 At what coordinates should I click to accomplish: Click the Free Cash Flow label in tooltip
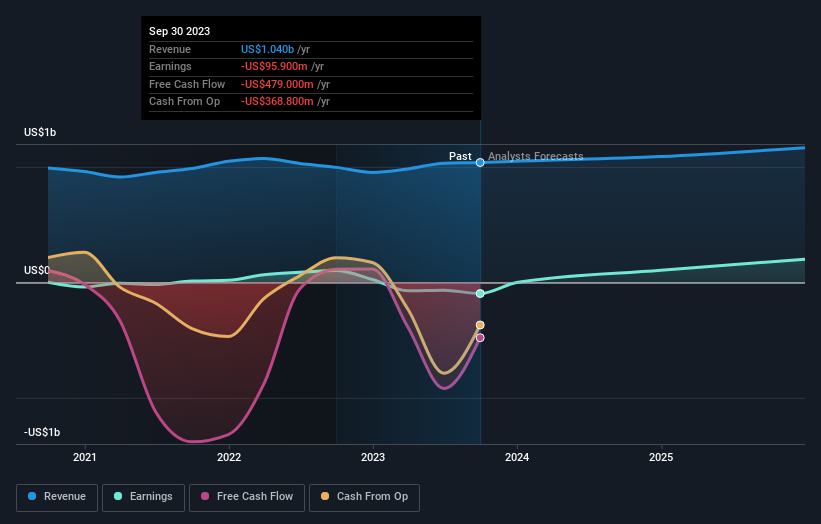pos(187,84)
